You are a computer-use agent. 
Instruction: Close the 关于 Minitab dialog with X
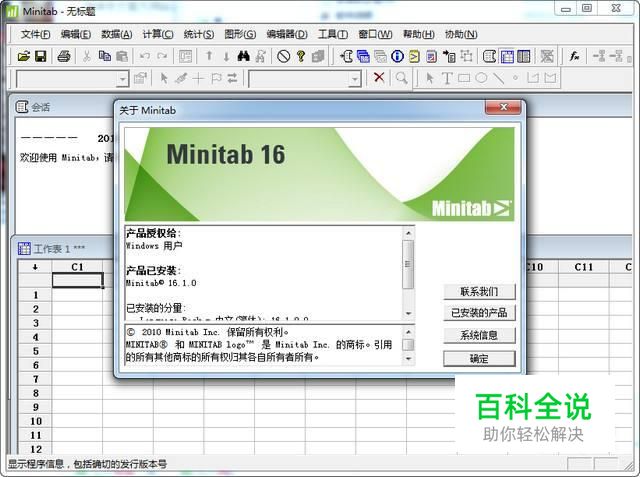tap(503, 107)
